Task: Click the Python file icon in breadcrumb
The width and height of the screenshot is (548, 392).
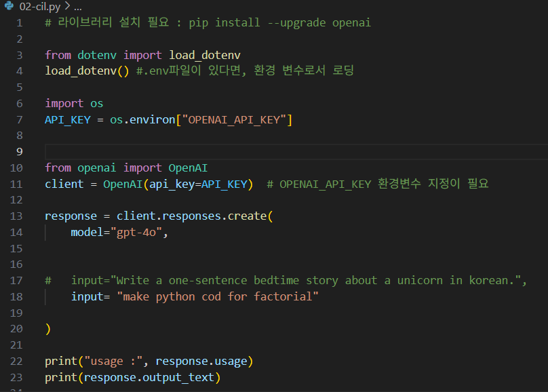Action: tap(9, 6)
